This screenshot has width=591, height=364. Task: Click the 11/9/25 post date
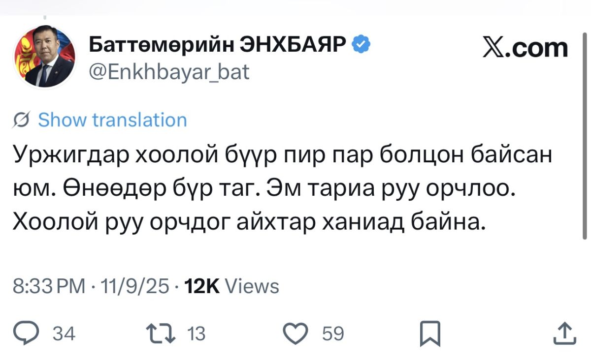[132, 286]
